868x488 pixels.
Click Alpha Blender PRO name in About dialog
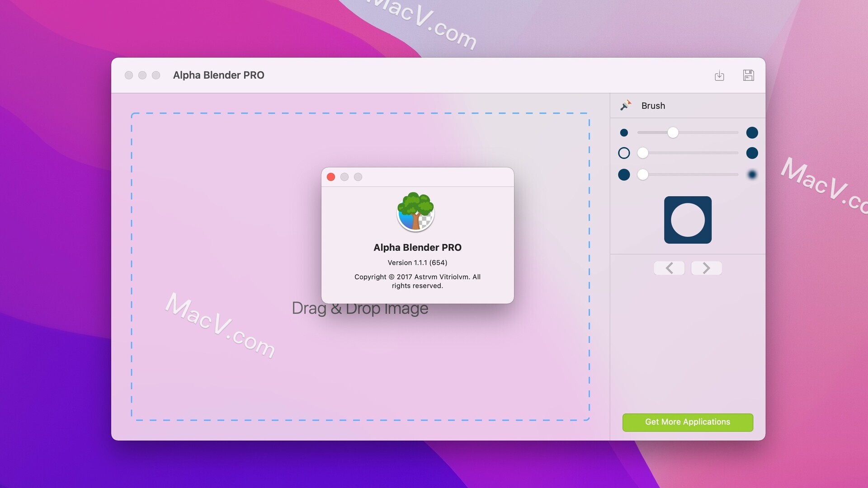417,248
